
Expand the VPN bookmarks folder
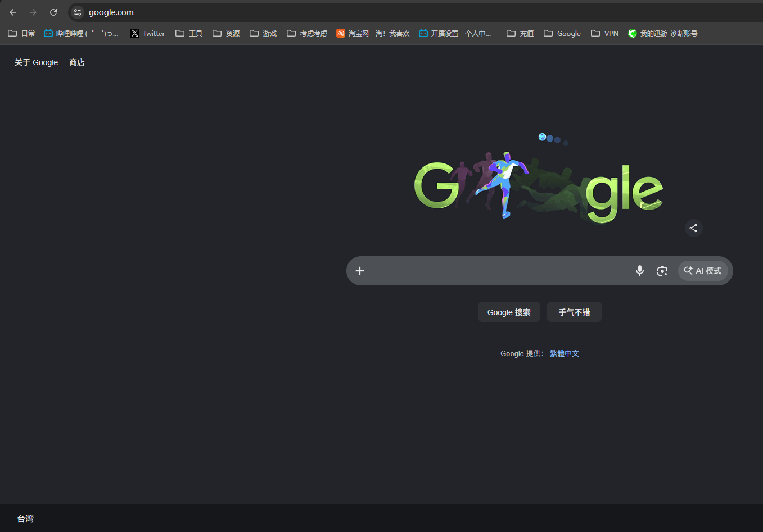pyautogui.click(x=604, y=34)
